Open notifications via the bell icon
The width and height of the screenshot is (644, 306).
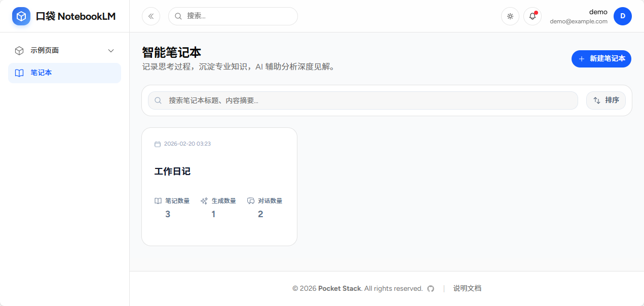pos(532,16)
